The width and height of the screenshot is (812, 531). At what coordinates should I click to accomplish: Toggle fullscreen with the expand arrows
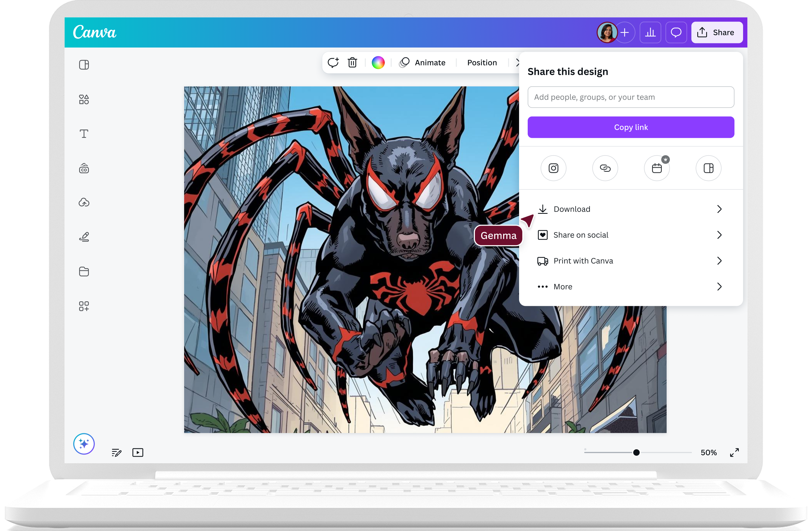734,453
